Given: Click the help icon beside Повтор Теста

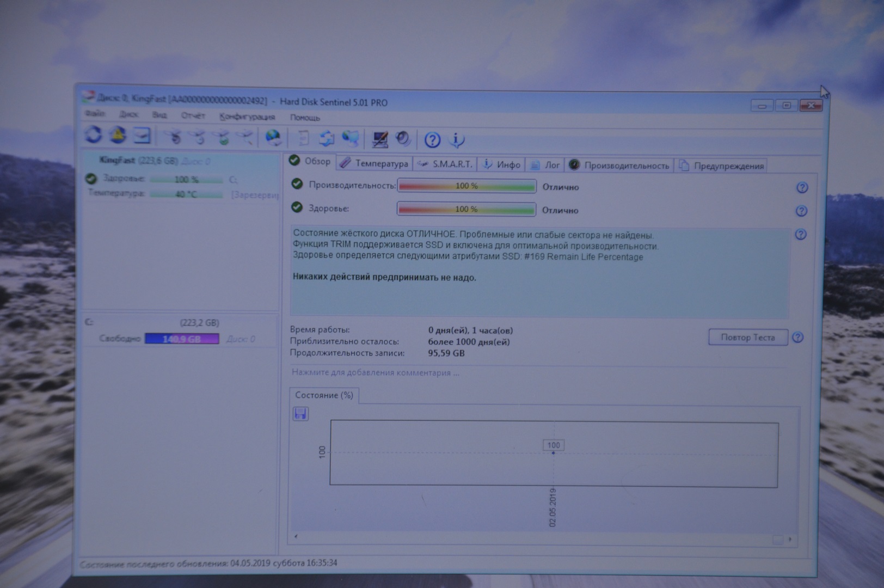Looking at the screenshot, I should 797,338.
